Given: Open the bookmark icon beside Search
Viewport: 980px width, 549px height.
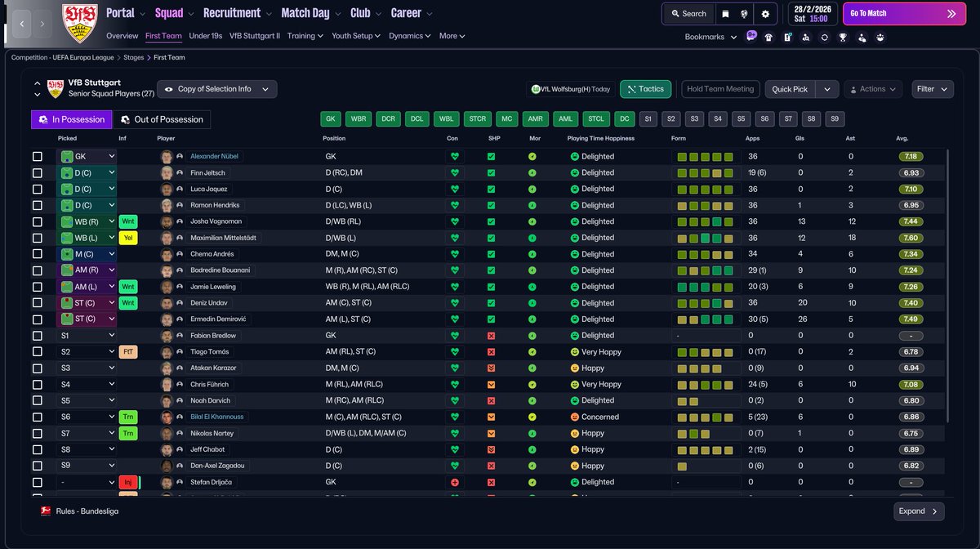Looking at the screenshot, I should pos(724,14).
